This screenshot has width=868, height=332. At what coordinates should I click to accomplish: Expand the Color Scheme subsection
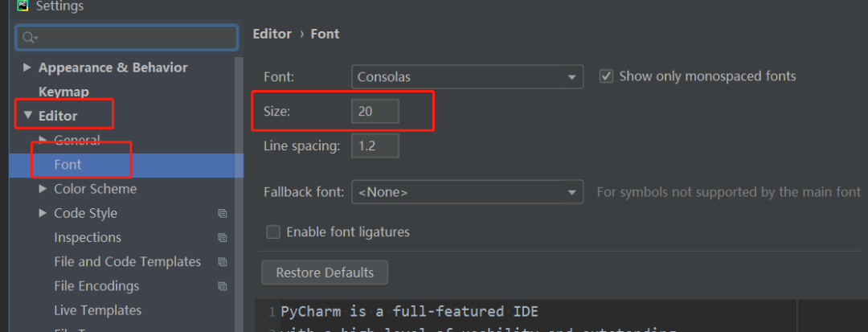pyautogui.click(x=43, y=189)
